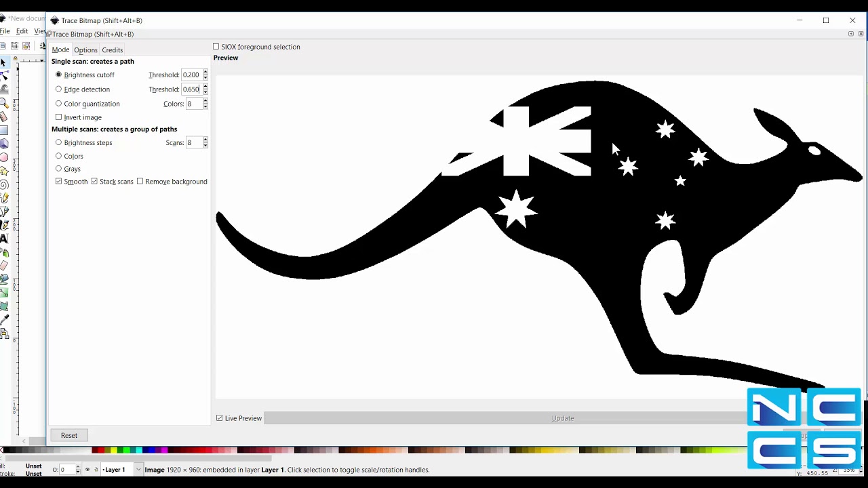Viewport: 868px width, 488px height.
Task: Toggle Layer 1 lock icon
Action: click(96, 470)
